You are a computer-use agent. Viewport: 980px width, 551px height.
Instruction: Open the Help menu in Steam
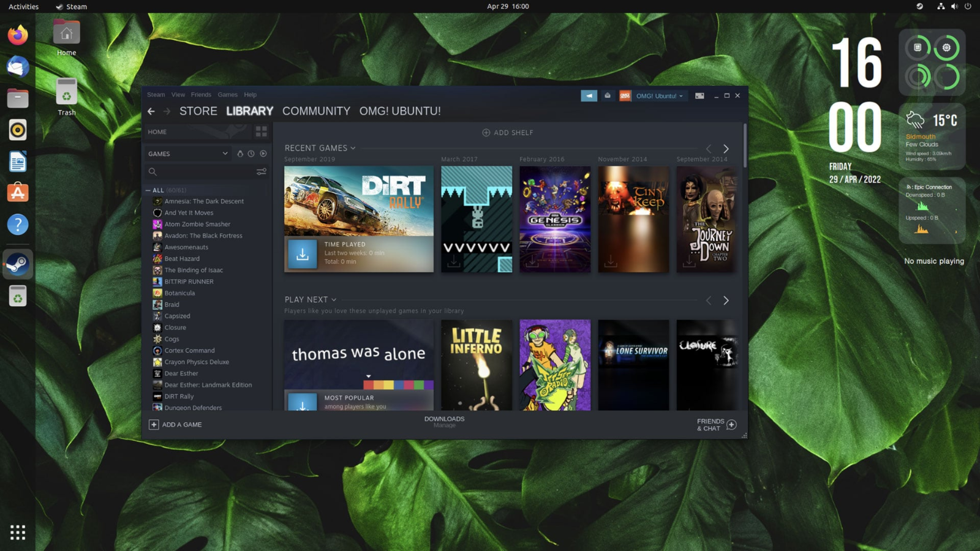coord(250,95)
